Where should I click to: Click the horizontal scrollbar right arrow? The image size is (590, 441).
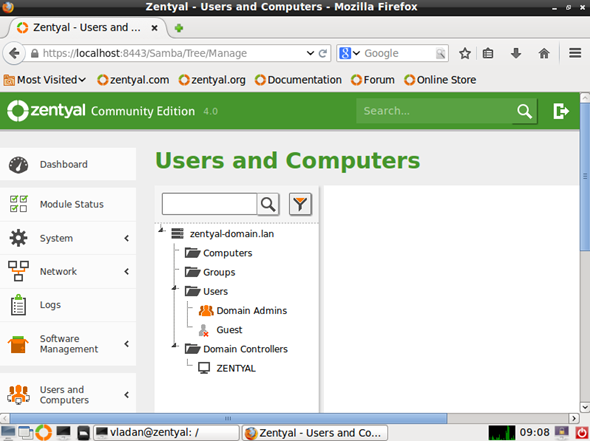point(573,418)
